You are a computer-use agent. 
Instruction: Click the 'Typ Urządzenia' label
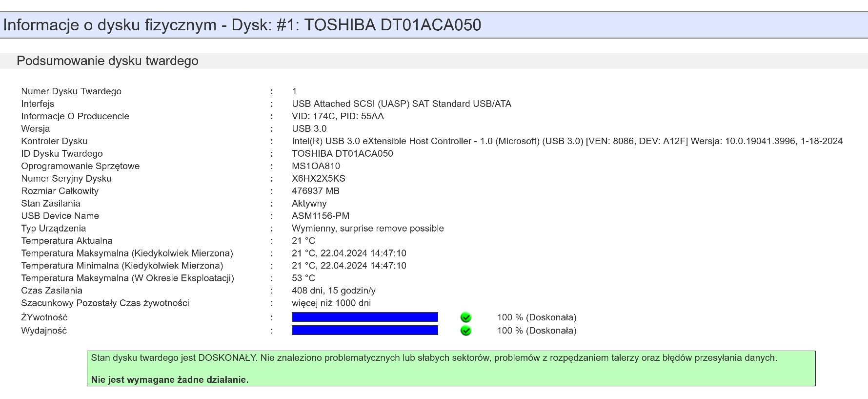[53, 229]
